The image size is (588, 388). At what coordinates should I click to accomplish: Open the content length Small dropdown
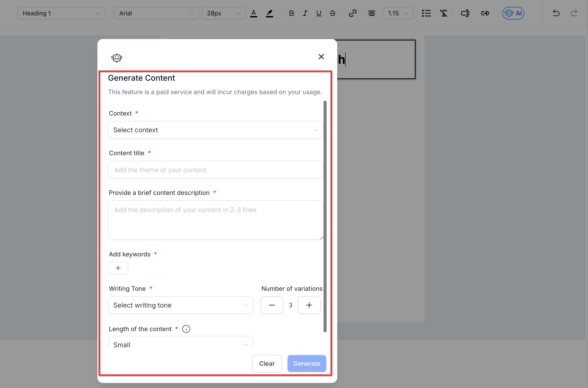coord(180,344)
